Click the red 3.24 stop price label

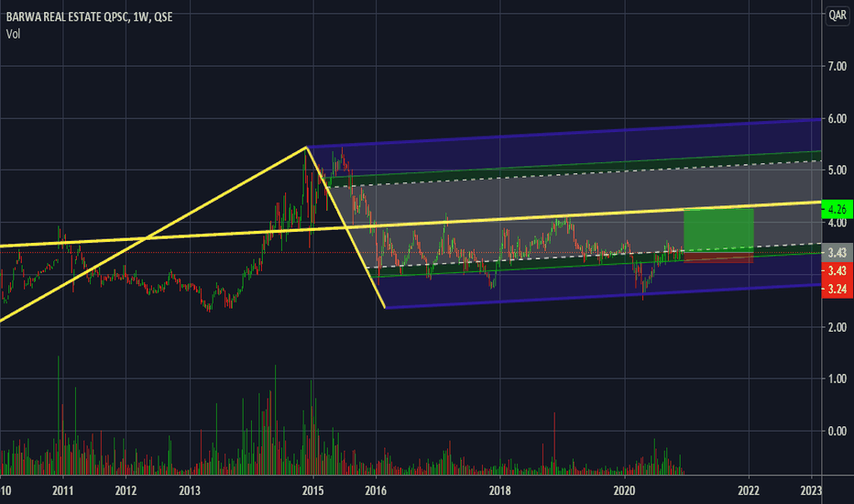point(838,290)
